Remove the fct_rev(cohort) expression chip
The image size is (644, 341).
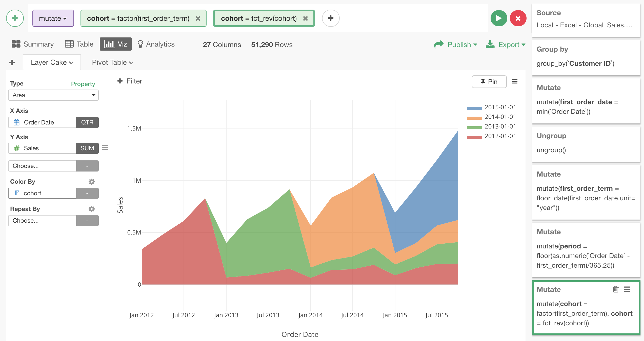(306, 18)
